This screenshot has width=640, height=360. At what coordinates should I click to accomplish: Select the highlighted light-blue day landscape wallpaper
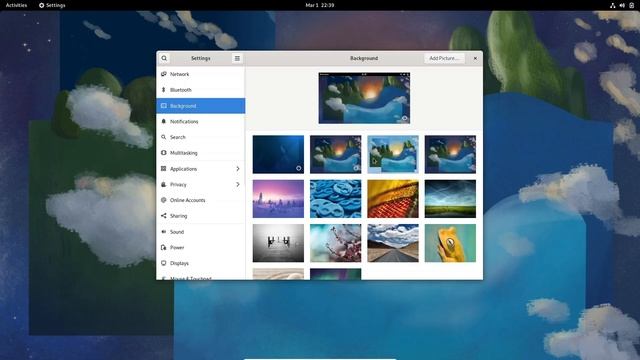(x=393, y=155)
